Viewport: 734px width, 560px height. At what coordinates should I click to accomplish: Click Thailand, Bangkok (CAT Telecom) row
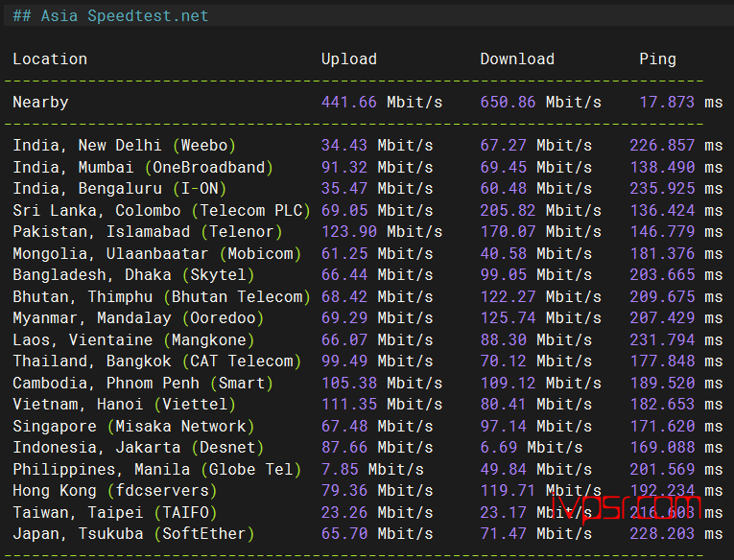(367, 361)
